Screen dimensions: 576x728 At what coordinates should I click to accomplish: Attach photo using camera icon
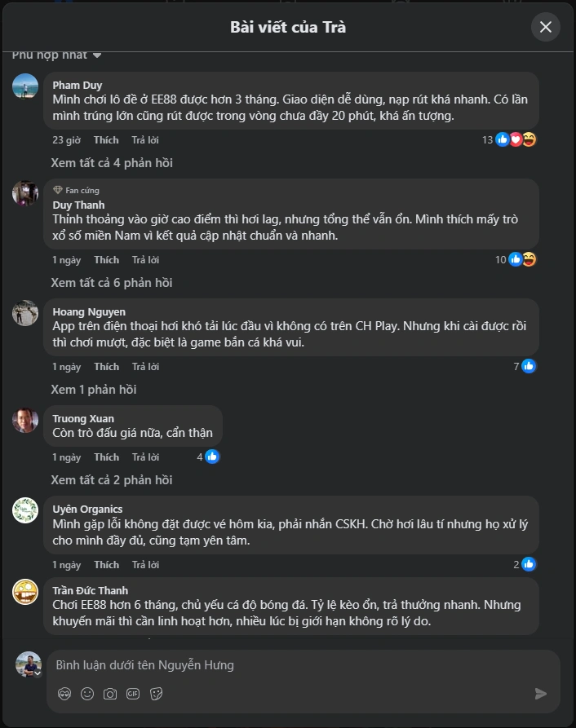point(110,694)
